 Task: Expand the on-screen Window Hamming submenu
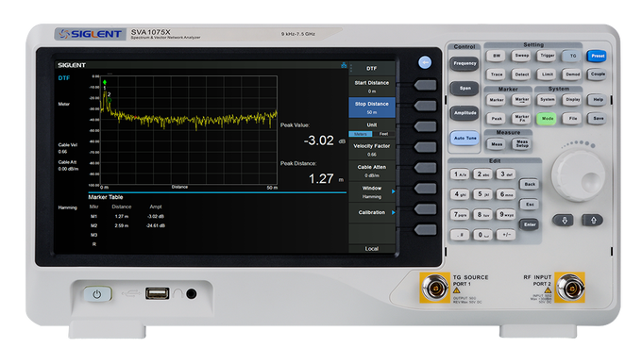click(372, 191)
